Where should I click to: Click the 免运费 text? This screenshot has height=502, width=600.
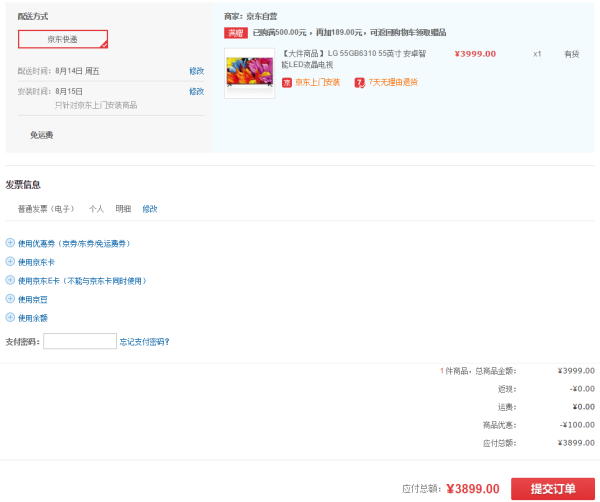(41, 135)
